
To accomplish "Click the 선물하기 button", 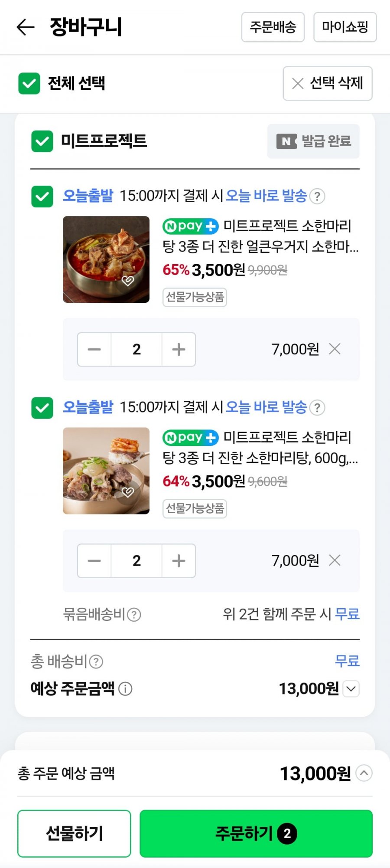I will 74,833.
